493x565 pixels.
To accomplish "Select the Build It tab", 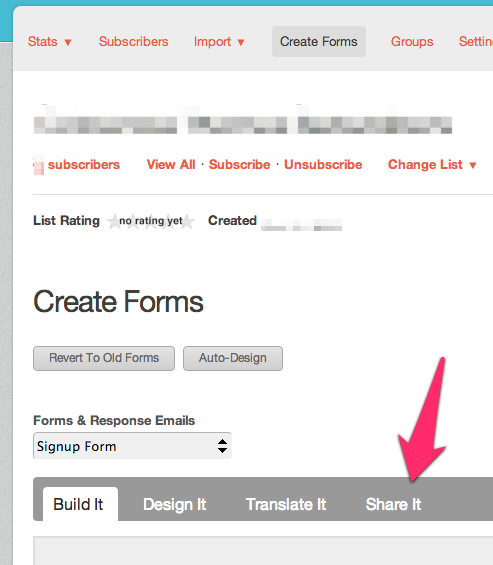I will 80,504.
